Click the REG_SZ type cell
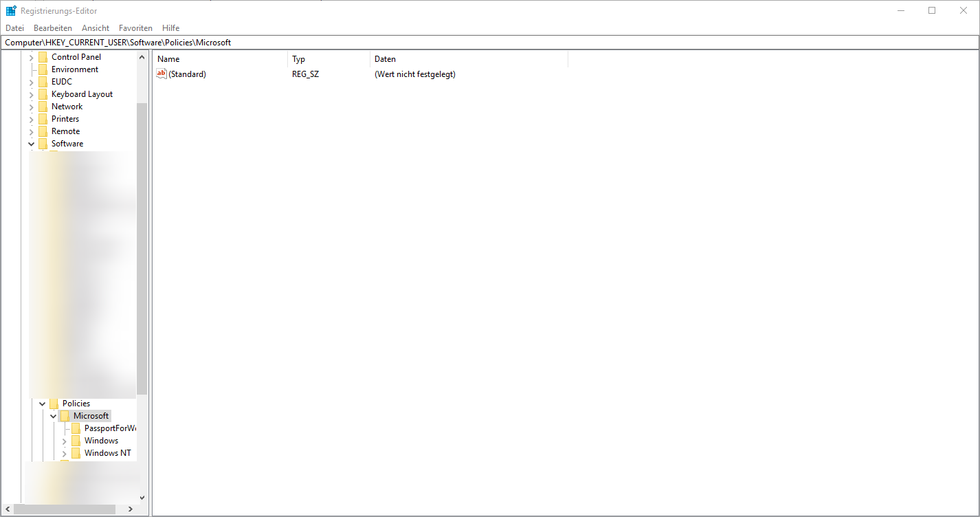 pyautogui.click(x=305, y=74)
